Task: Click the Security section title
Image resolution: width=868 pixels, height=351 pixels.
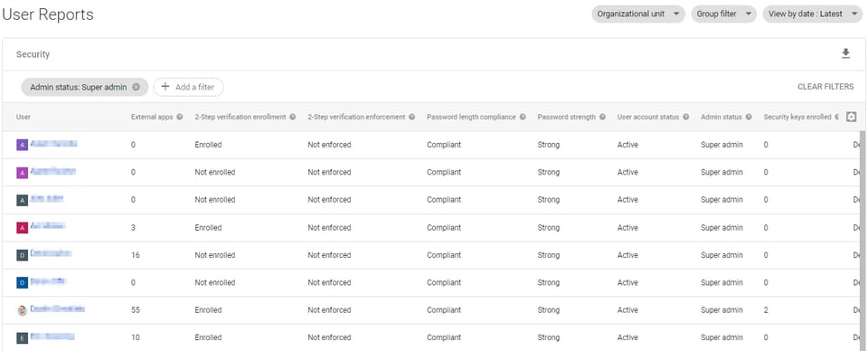Action: point(33,54)
